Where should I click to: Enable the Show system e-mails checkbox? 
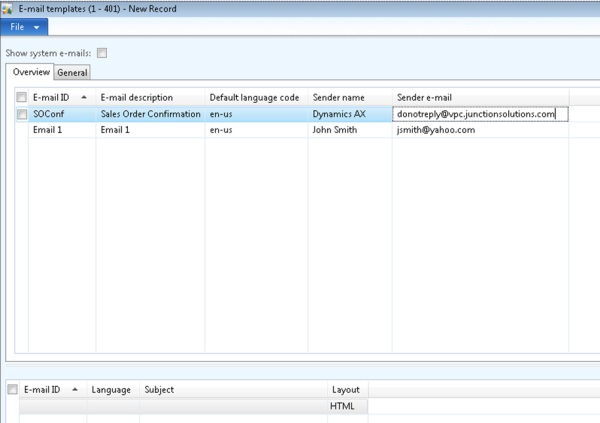102,53
